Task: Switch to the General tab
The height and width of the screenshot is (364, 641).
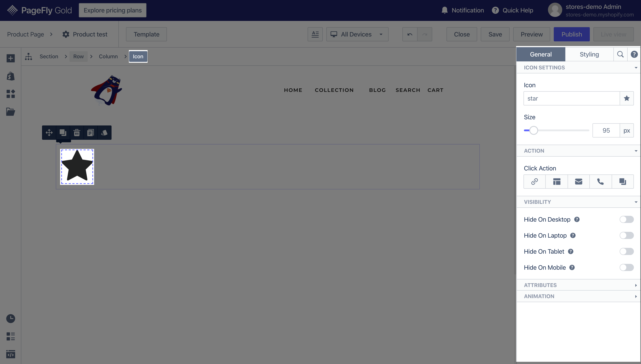Action: tap(540, 54)
